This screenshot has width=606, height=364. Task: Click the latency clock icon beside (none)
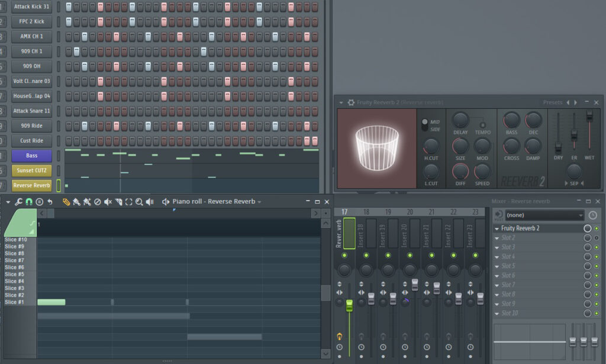pos(592,215)
